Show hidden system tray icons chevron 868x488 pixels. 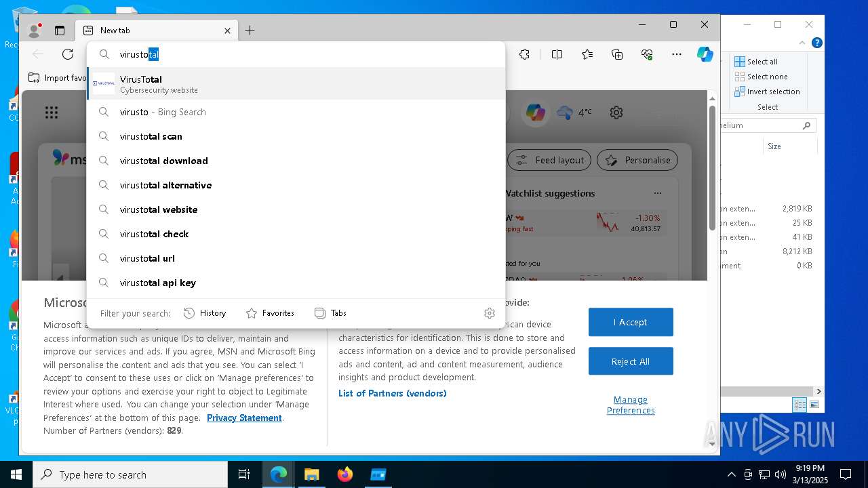731,474
